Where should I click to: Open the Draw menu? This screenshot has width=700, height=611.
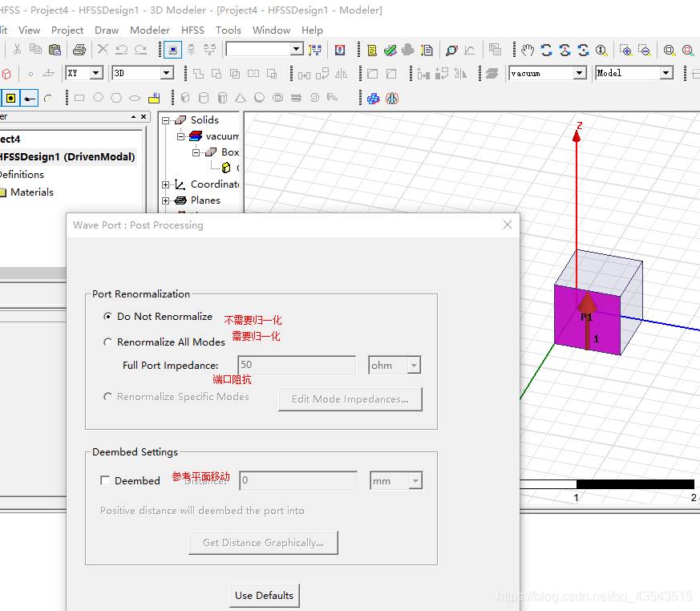click(x=107, y=30)
